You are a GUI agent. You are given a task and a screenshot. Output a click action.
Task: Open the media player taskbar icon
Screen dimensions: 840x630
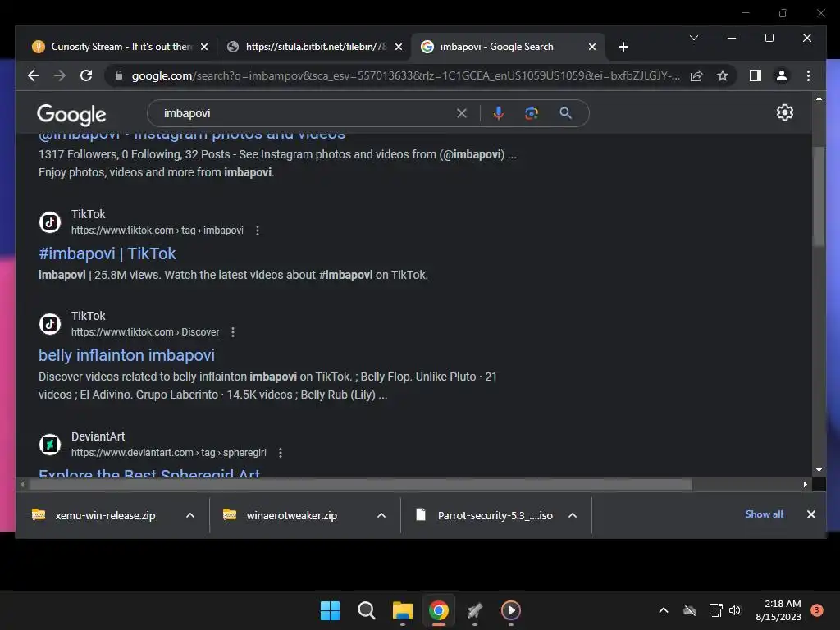pos(510,610)
